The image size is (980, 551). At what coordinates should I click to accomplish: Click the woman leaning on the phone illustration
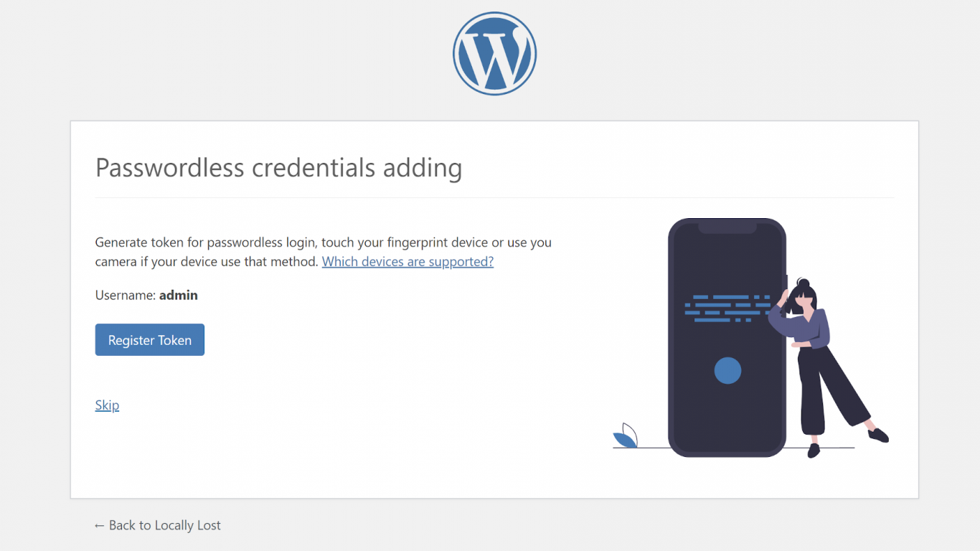pos(811,344)
